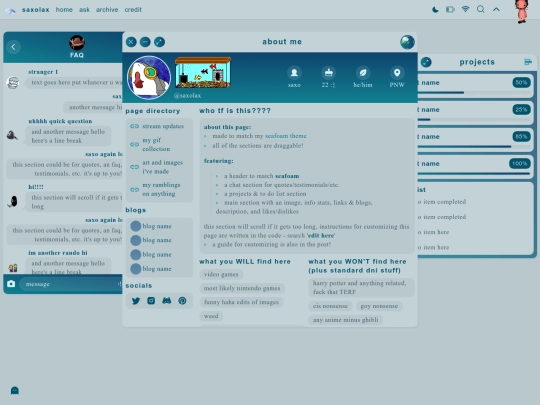Open the Twitter social icon
Image resolution: width=540 pixels, height=405 pixels.
tap(136, 301)
